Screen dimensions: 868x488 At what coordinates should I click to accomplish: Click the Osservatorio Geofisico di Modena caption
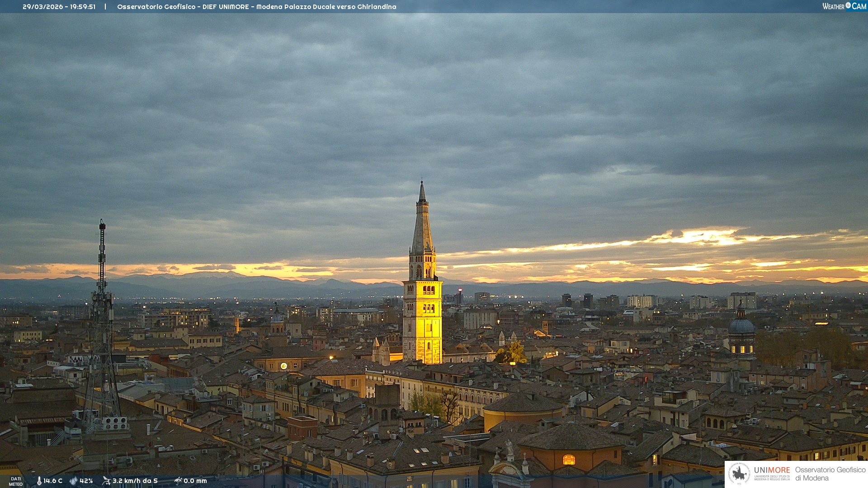830,474
